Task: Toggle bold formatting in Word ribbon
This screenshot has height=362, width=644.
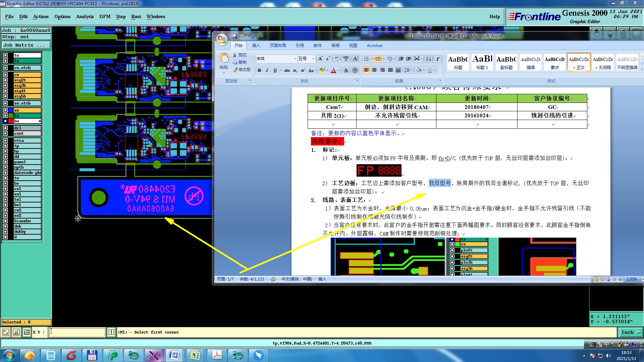Action: (x=259, y=70)
